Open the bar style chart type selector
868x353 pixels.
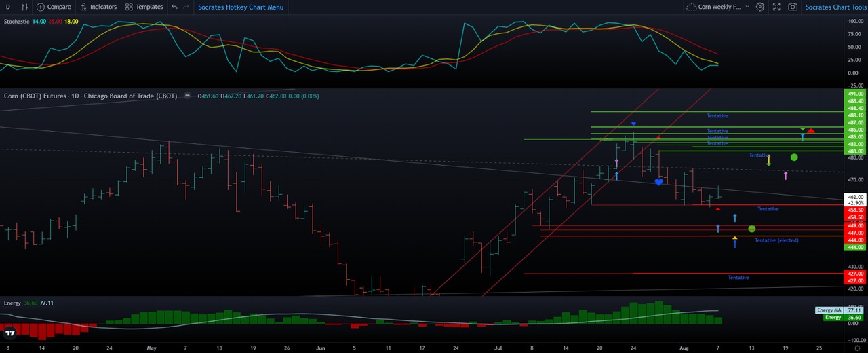pos(24,7)
